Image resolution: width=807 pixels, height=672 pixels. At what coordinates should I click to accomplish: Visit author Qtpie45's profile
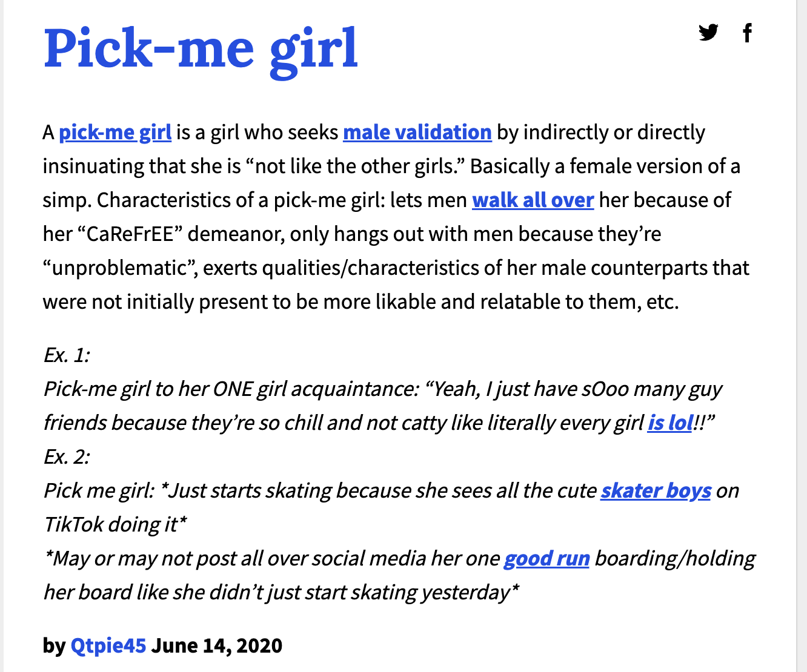click(109, 645)
